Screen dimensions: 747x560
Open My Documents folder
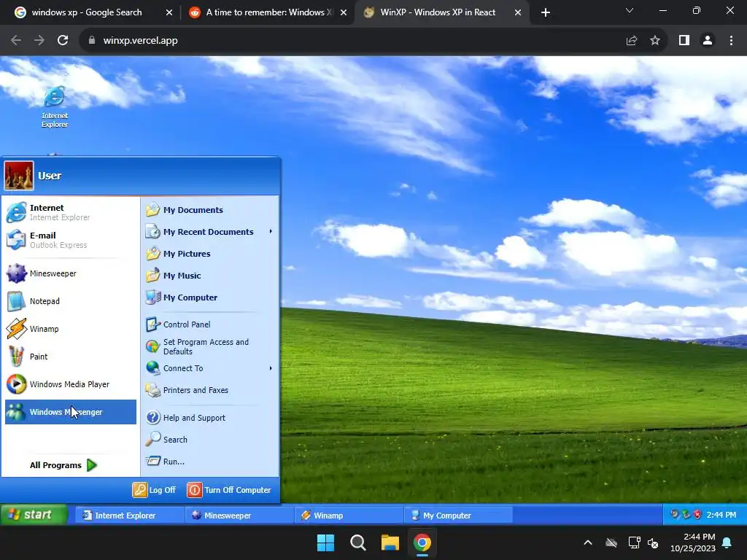tap(209, 210)
